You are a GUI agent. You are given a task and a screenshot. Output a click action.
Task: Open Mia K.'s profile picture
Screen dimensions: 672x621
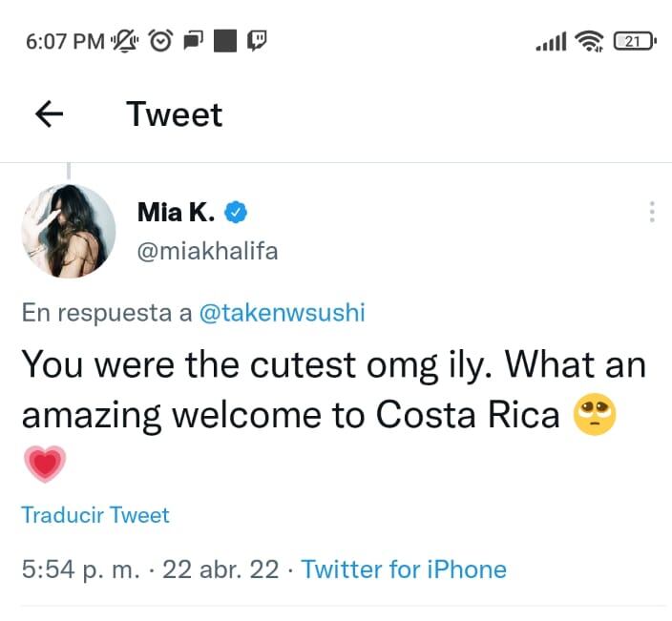69,231
